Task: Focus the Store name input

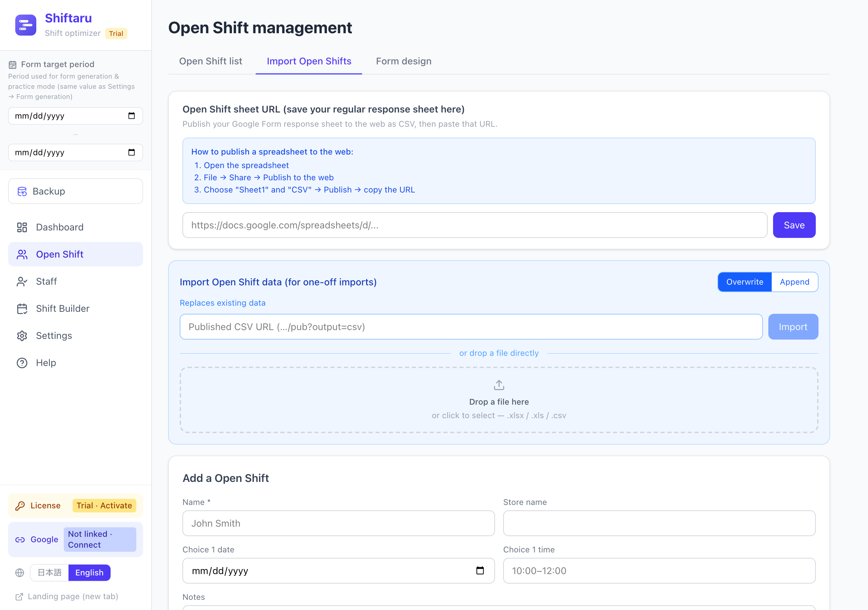Action: click(x=659, y=524)
